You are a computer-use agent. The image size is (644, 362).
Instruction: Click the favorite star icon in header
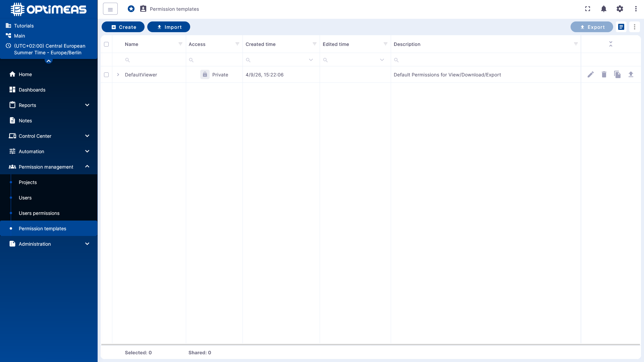click(x=131, y=9)
